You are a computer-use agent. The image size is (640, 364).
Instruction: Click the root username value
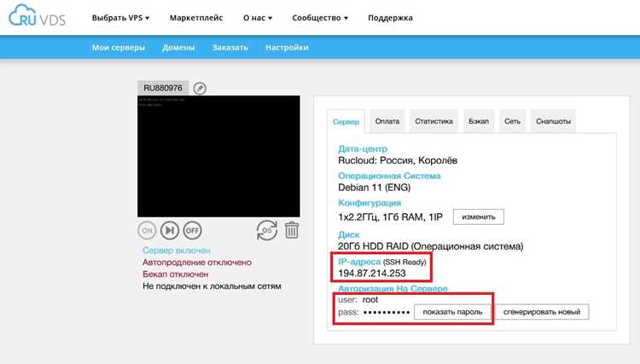370,299
